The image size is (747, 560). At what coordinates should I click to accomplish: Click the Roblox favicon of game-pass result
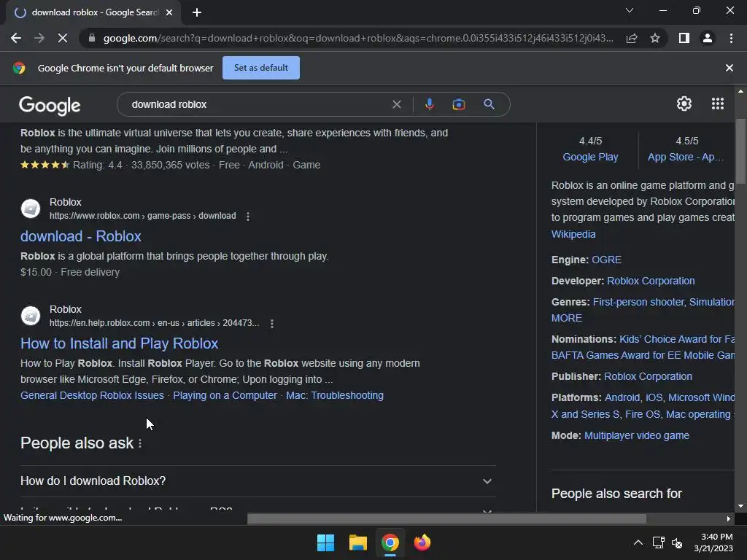31,209
